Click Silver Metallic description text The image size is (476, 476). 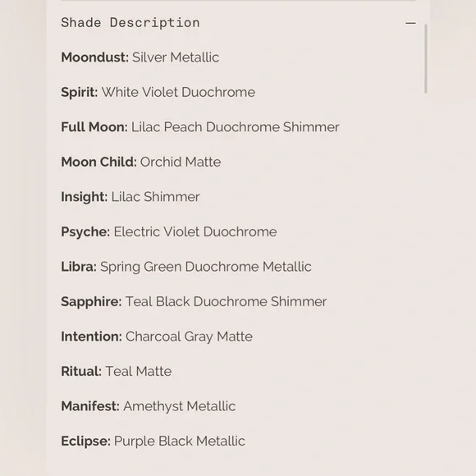[176, 57]
